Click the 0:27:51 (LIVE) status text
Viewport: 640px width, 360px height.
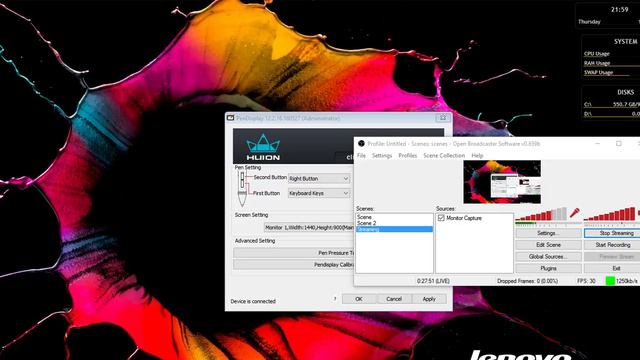(433, 281)
